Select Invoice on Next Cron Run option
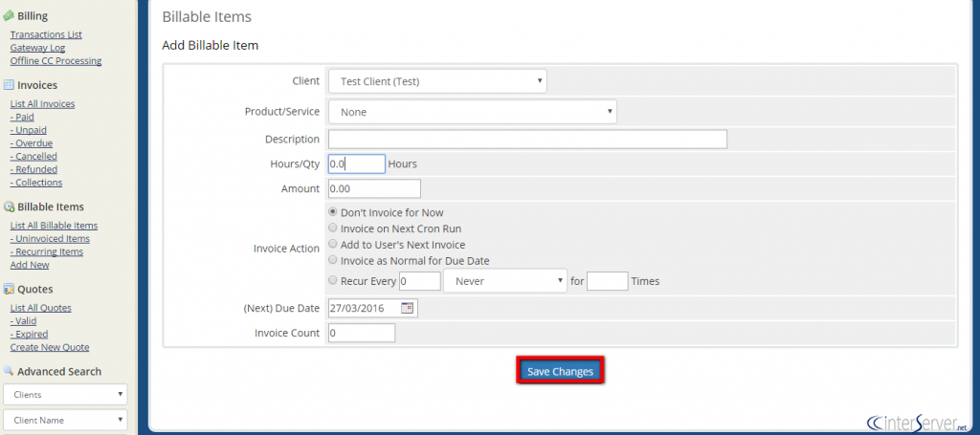This screenshot has height=435, width=980. click(333, 228)
